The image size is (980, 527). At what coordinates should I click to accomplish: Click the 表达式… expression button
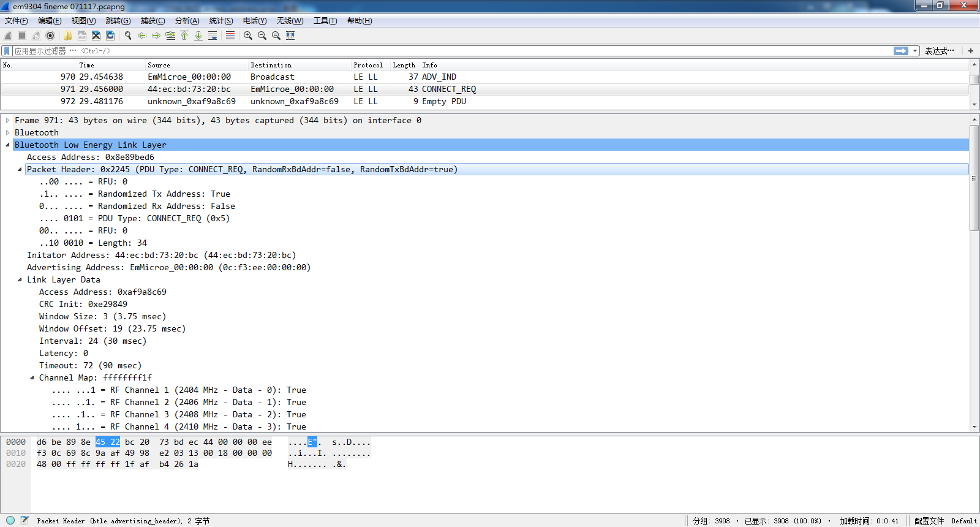click(939, 51)
